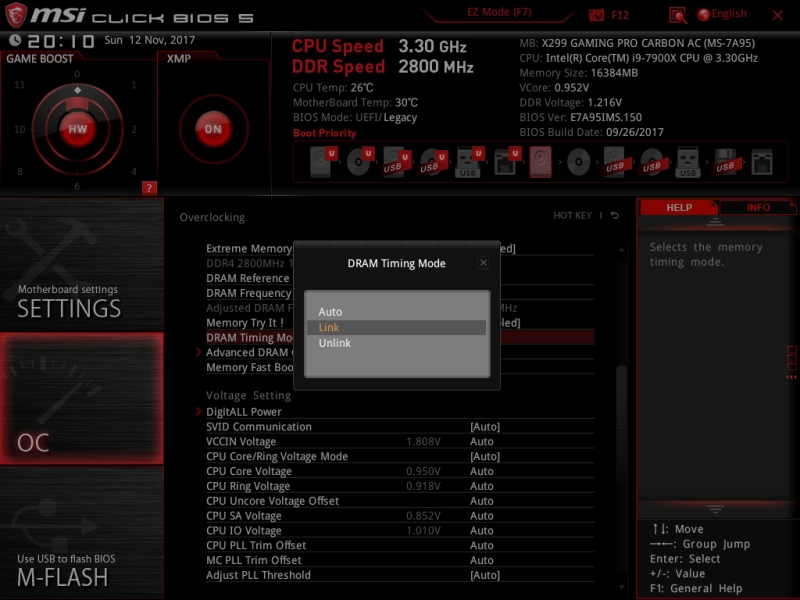Select the legacy USB hard disk boot icon
The image size is (800, 600).
[x=615, y=162]
